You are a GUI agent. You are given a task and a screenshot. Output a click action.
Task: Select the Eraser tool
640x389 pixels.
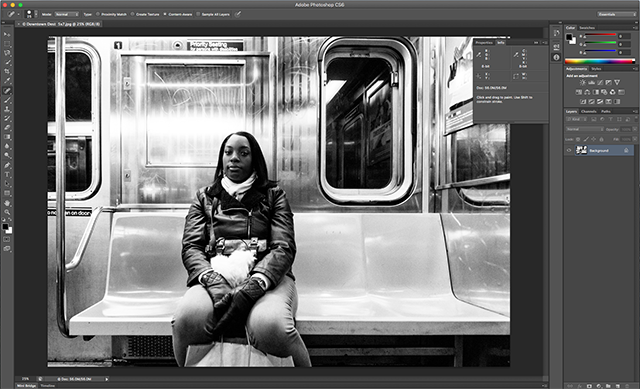point(7,128)
